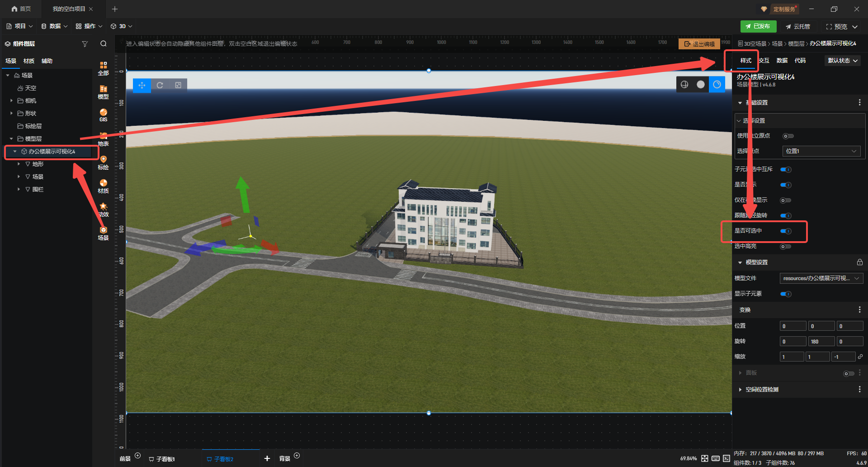Viewport: 868px width, 467px height.
Task: Switch to the 交互 tab
Action: click(x=764, y=61)
